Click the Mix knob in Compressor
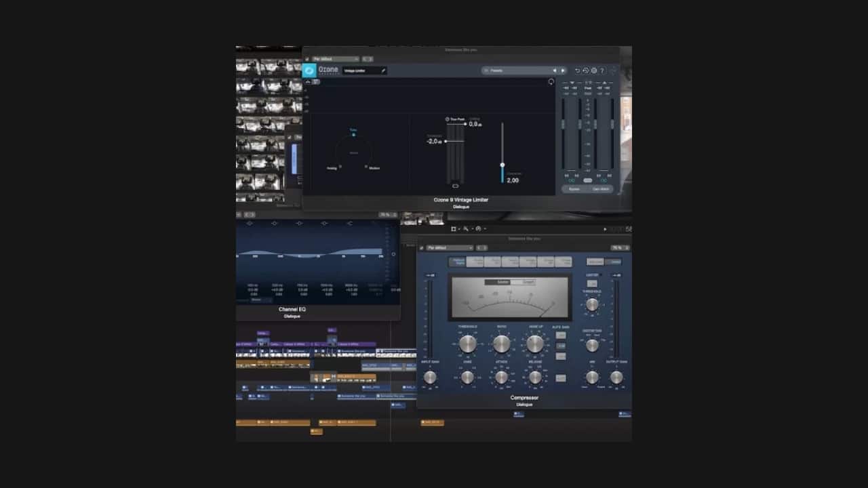This screenshot has height=488, width=868. [x=592, y=377]
